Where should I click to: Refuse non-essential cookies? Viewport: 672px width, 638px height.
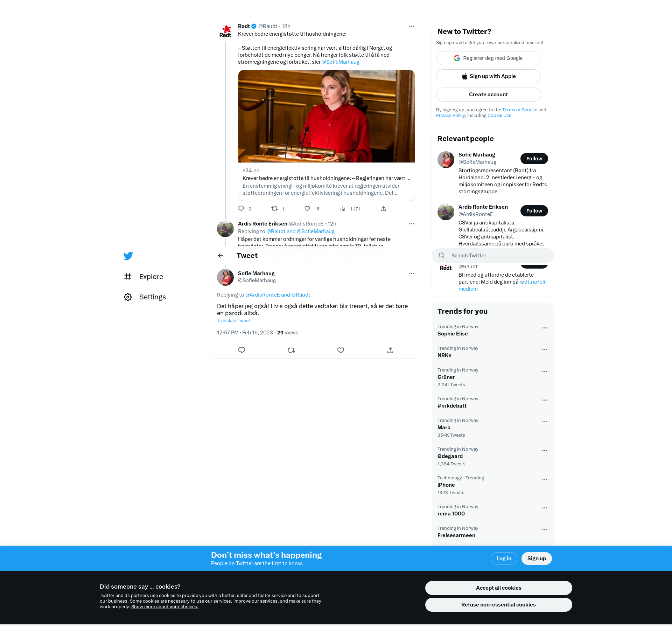tap(498, 605)
